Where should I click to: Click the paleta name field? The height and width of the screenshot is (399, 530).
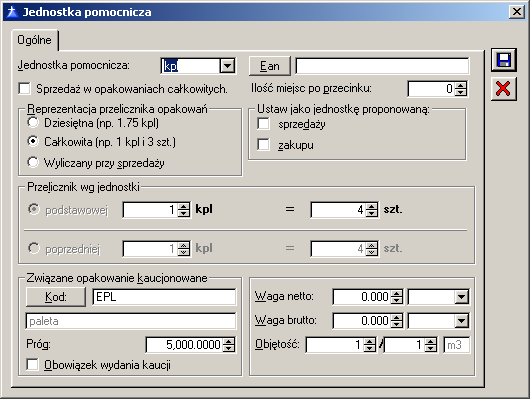coord(130,321)
